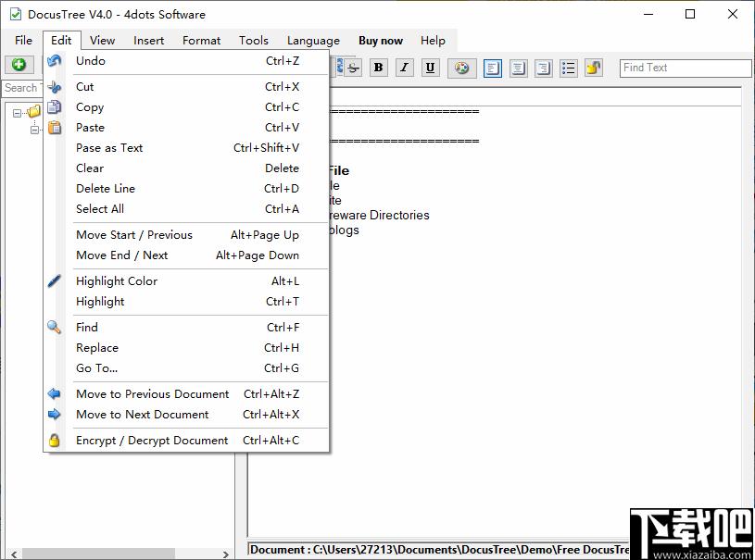Click scrollbar left arrow in tree panel

click(14, 554)
